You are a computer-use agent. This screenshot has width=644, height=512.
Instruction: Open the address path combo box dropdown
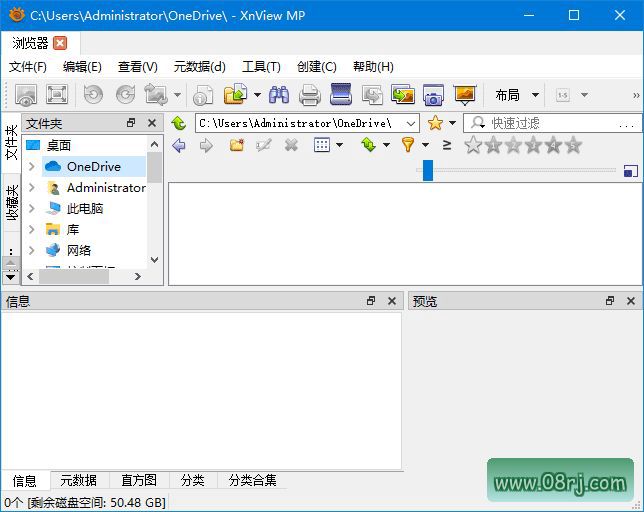tap(410, 123)
